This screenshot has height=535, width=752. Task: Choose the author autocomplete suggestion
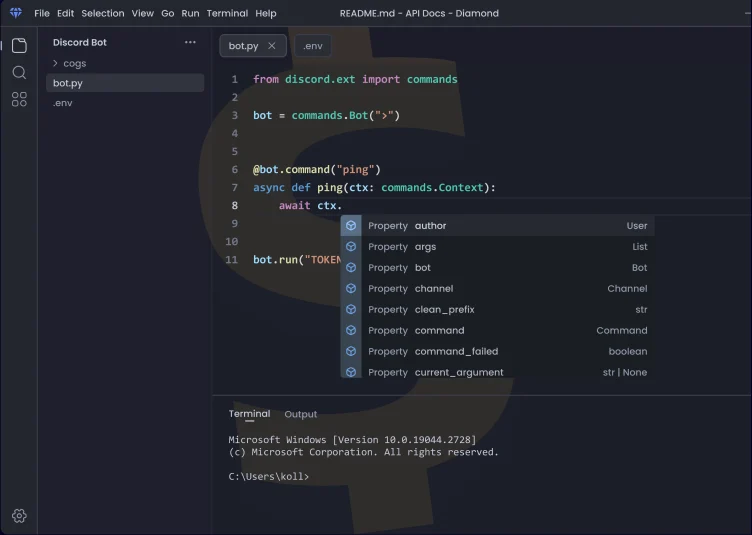coord(497,225)
